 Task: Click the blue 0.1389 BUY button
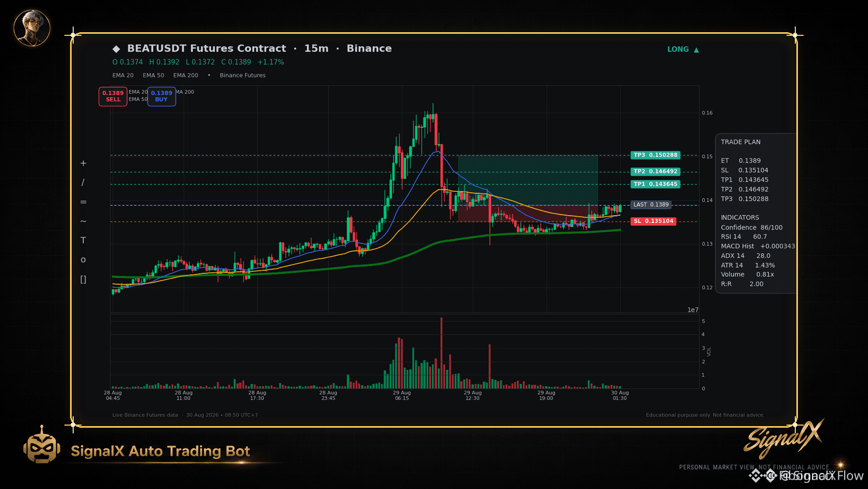click(161, 96)
